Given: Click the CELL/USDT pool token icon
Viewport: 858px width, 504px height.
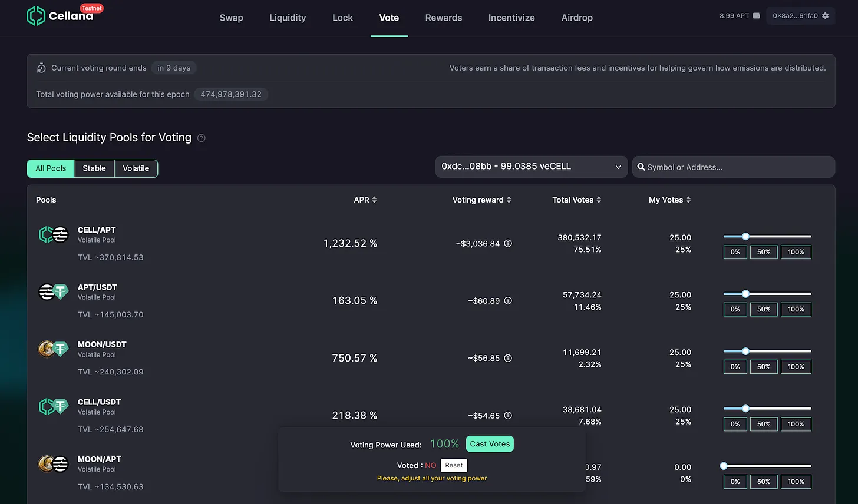Looking at the screenshot, I should [x=54, y=406].
